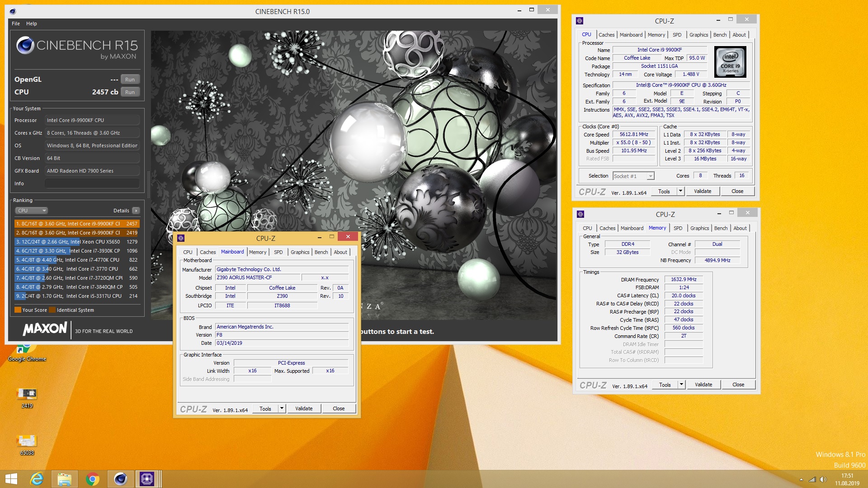Image resolution: width=868 pixels, height=488 pixels.
Task: Switch to CPU-Z taskbar icon
Action: tap(147, 479)
